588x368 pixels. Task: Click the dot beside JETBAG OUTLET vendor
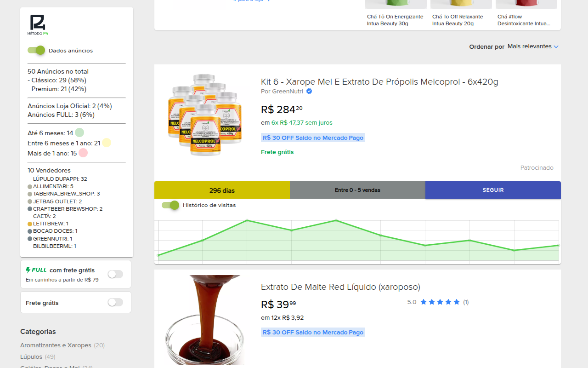coord(30,201)
